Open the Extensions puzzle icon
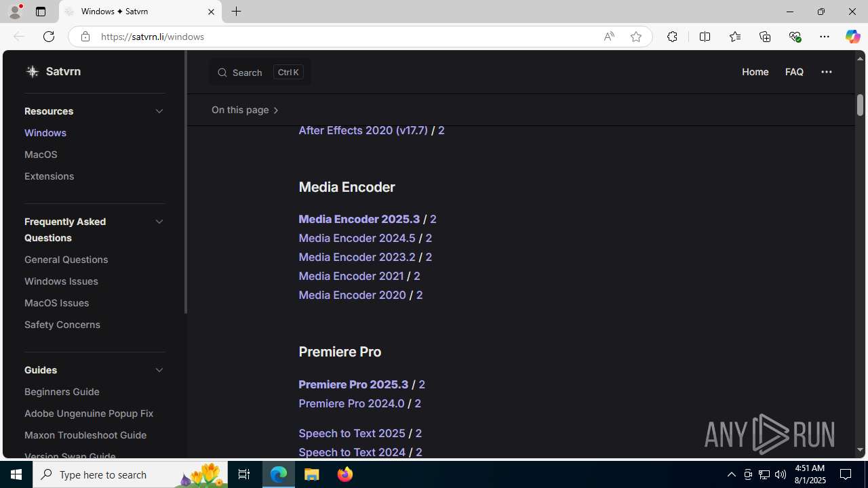The width and height of the screenshot is (868, 488). pos(672,37)
